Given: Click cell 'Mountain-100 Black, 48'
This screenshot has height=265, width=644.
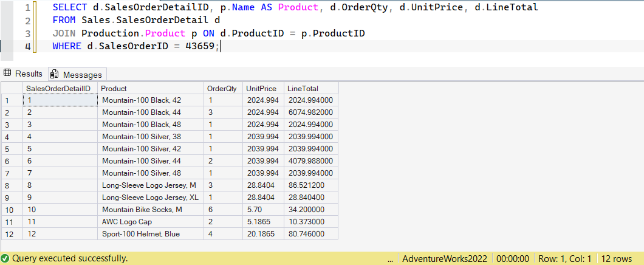Looking at the screenshot, I should pyautogui.click(x=151, y=125).
